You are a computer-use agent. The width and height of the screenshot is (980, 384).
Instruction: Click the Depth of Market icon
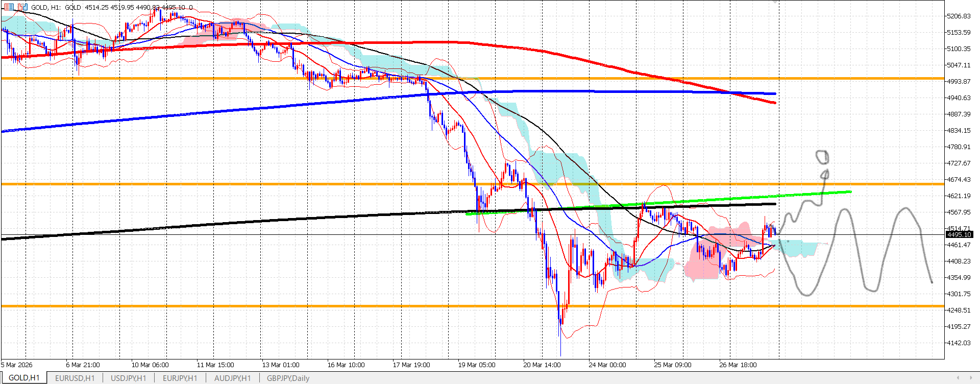(22, 7)
